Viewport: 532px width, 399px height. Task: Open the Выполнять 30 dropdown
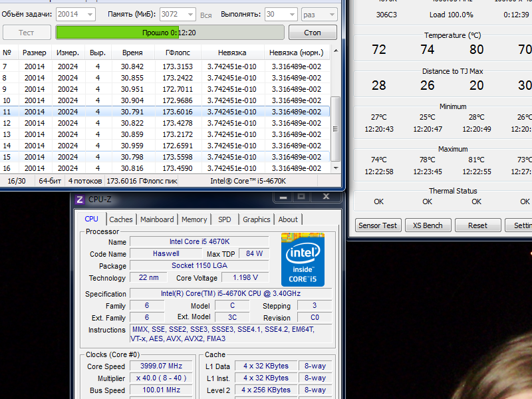coord(281,14)
